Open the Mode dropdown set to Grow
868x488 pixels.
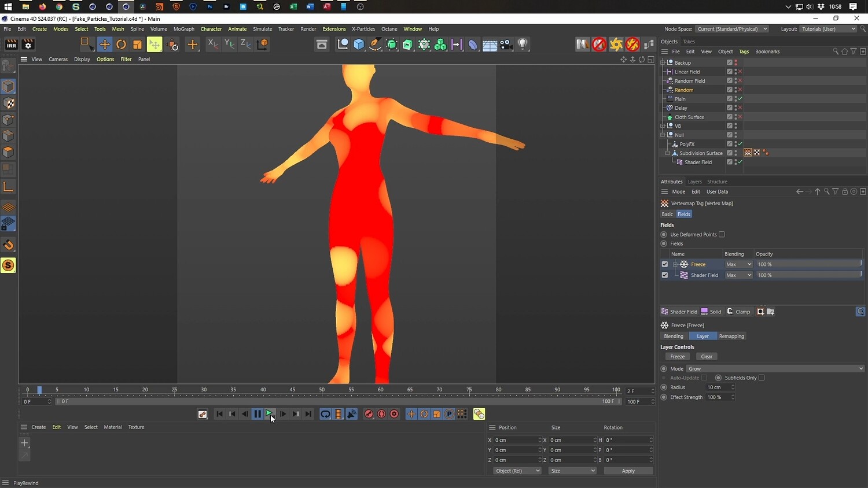coord(775,369)
